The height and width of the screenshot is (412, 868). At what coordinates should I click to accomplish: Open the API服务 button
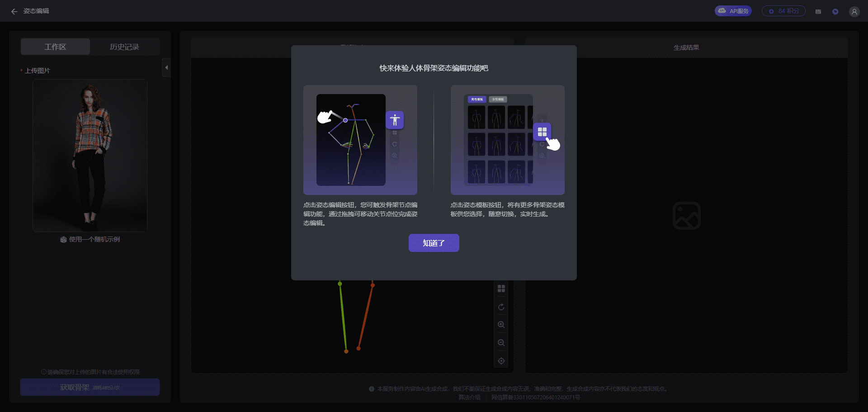coord(733,11)
